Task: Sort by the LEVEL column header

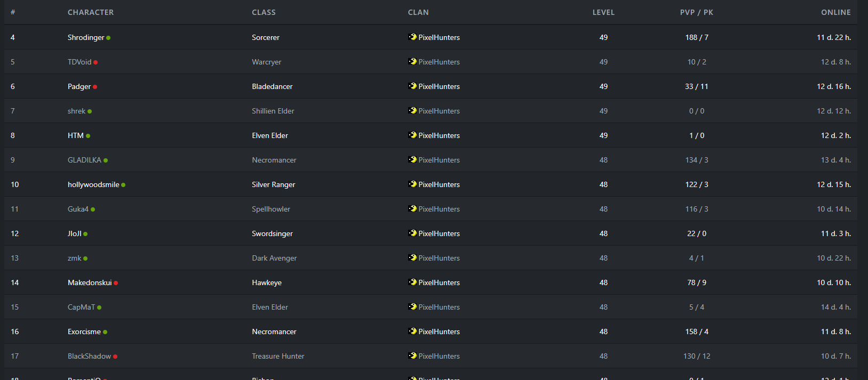Action: pyautogui.click(x=603, y=12)
